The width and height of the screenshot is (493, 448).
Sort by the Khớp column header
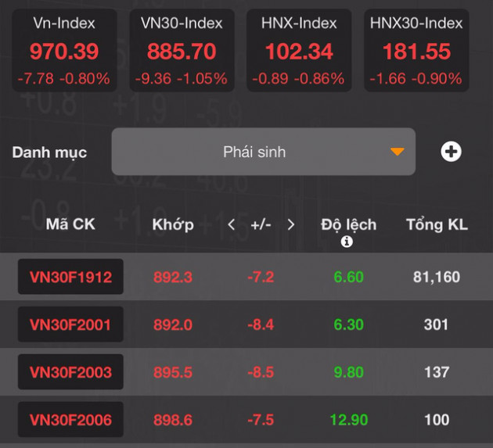(x=173, y=225)
